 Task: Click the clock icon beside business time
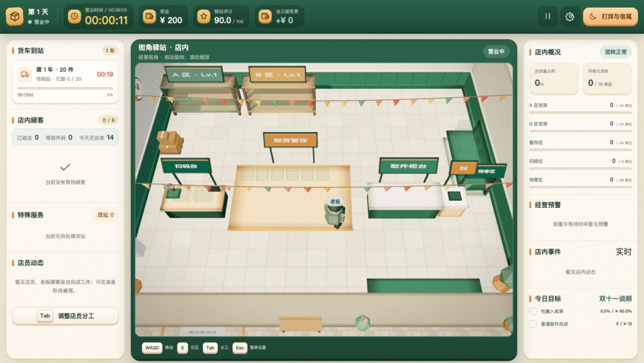(75, 17)
